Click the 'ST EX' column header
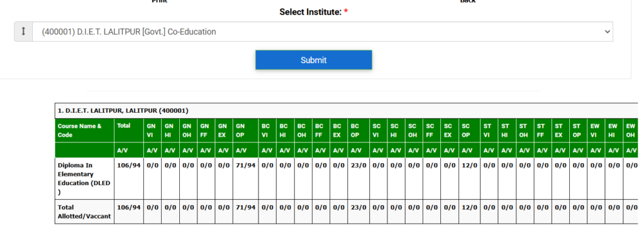The image size is (644, 245). (x=560, y=130)
